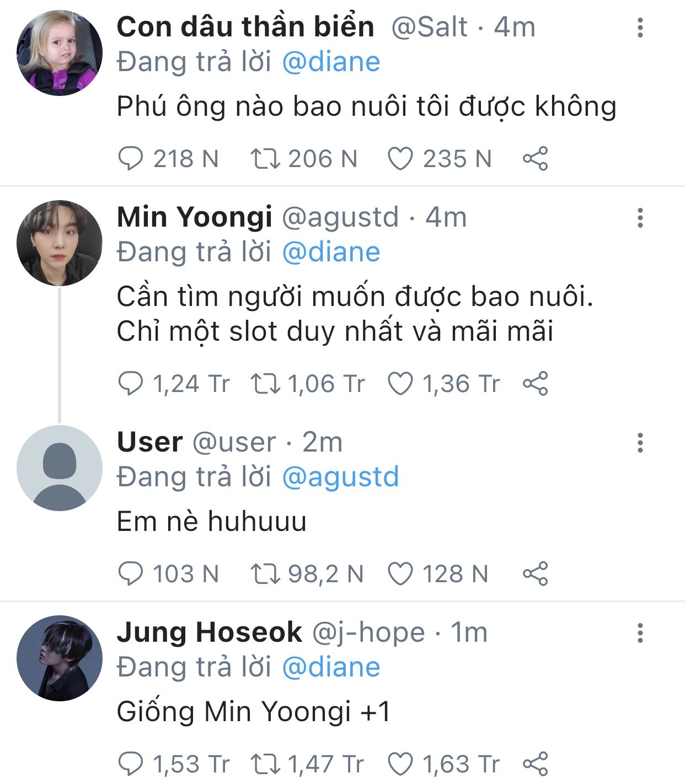Like Jung Hoseok's "Giống Min Yoongi +1" tweet
The width and height of the screenshot is (685, 784).
pyautogui.click(x=400, y=764)
